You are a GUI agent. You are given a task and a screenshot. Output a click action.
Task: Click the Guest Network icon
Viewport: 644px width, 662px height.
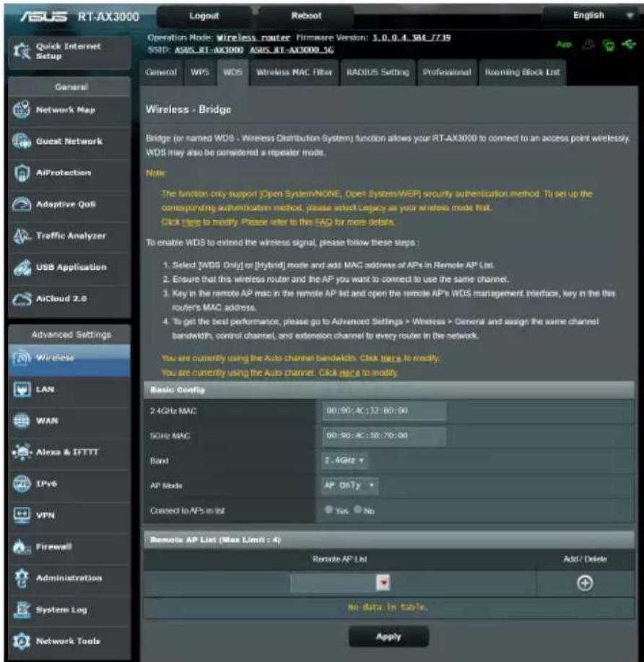tap(22, 141)
